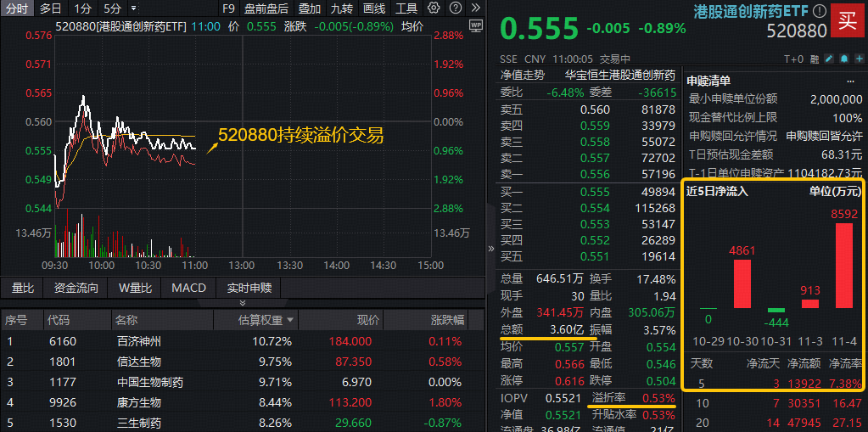Click the red 买 buy button

pyautogui.click(x=848, y=20)
